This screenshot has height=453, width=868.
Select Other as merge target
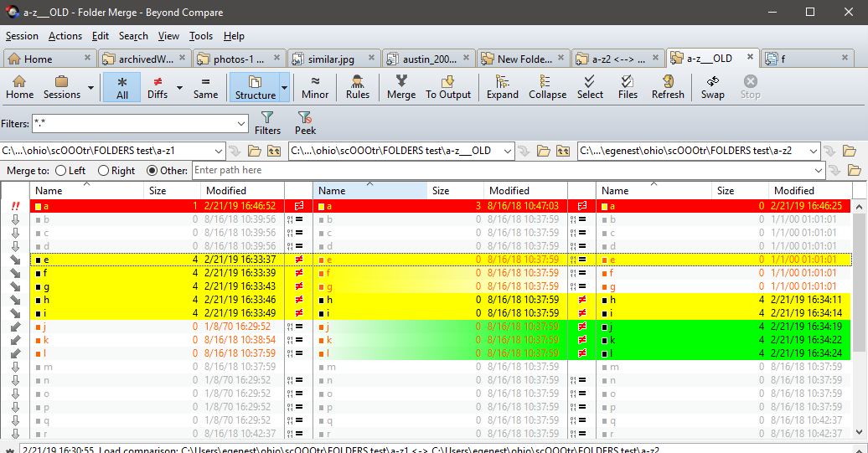pos(167,170)
